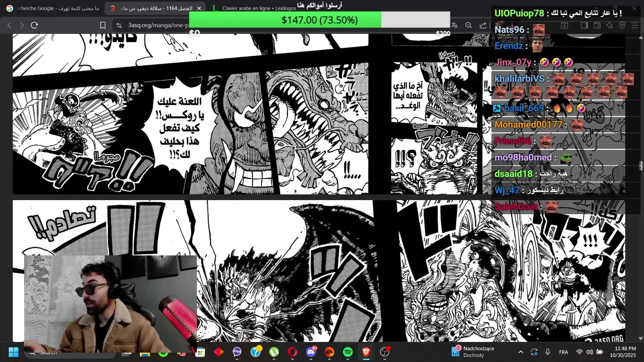644x362 pixels.
Task: Open Wi-Fi network tray icon
Action: coord(579,352)
